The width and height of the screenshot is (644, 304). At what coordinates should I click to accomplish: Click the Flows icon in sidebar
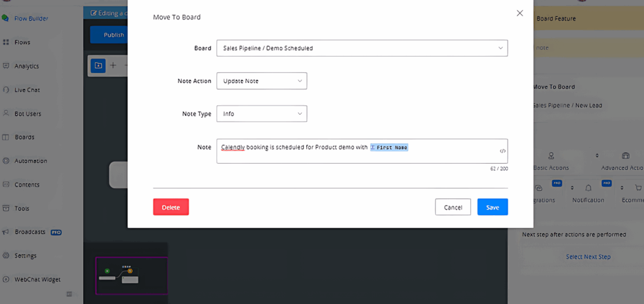6,42
